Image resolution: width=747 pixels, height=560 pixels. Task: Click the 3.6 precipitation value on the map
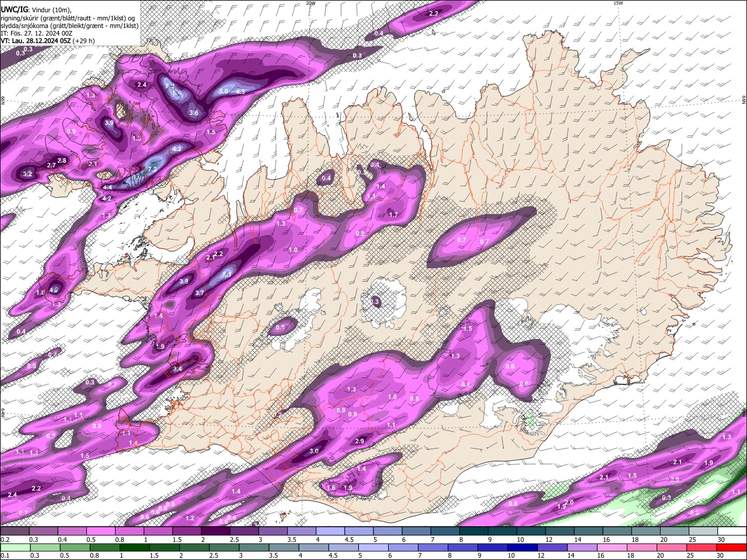coord(194,113)
